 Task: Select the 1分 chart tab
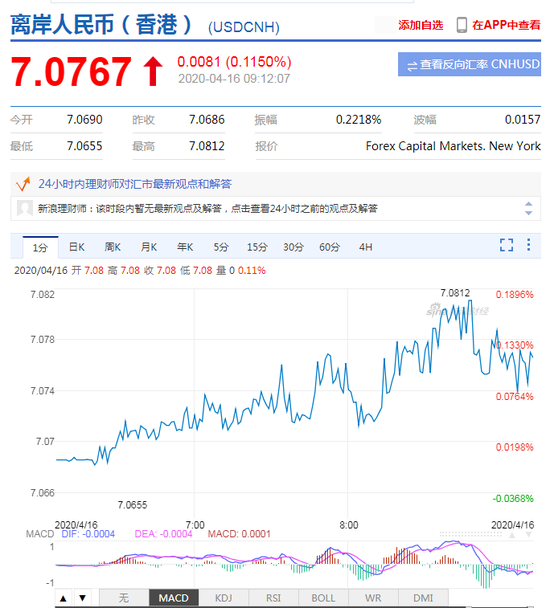[40, 247]
